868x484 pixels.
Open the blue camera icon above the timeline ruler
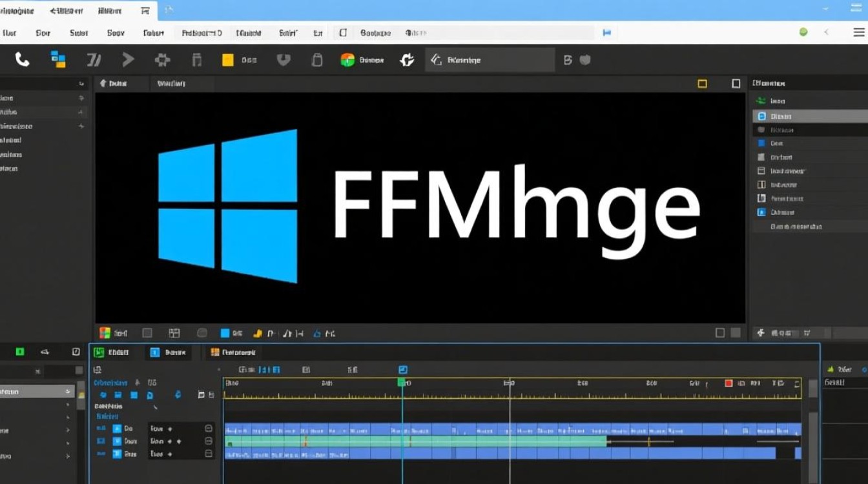click(403, 369)
